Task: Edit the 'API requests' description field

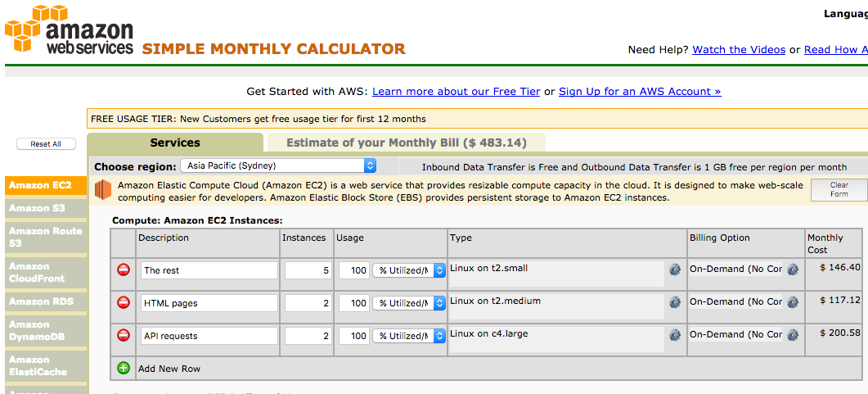Action: (209, 336)
